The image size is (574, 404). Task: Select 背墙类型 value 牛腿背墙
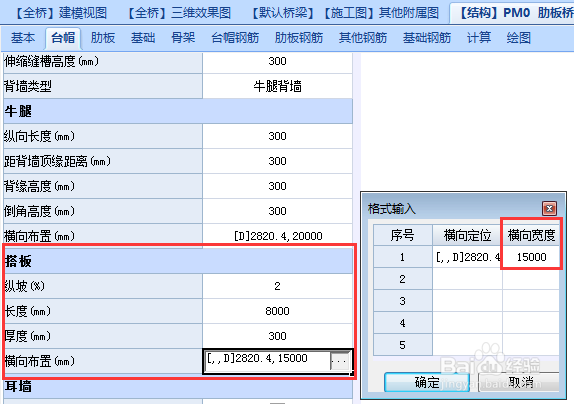[277, 86]
